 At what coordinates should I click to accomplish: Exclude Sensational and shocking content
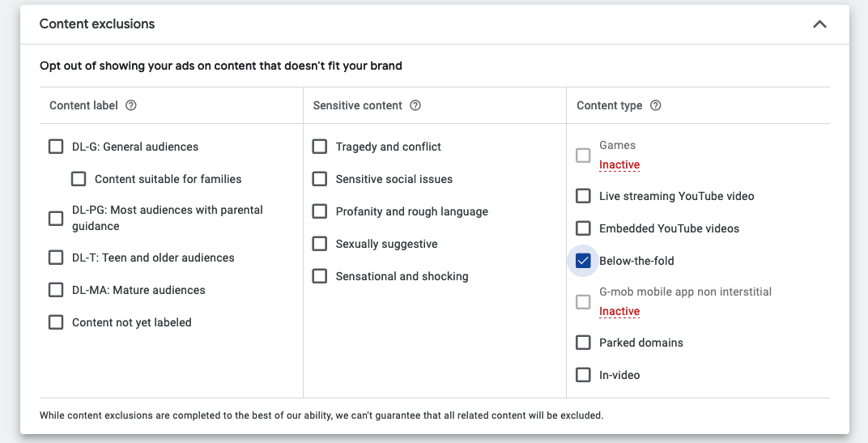(319, 276)
